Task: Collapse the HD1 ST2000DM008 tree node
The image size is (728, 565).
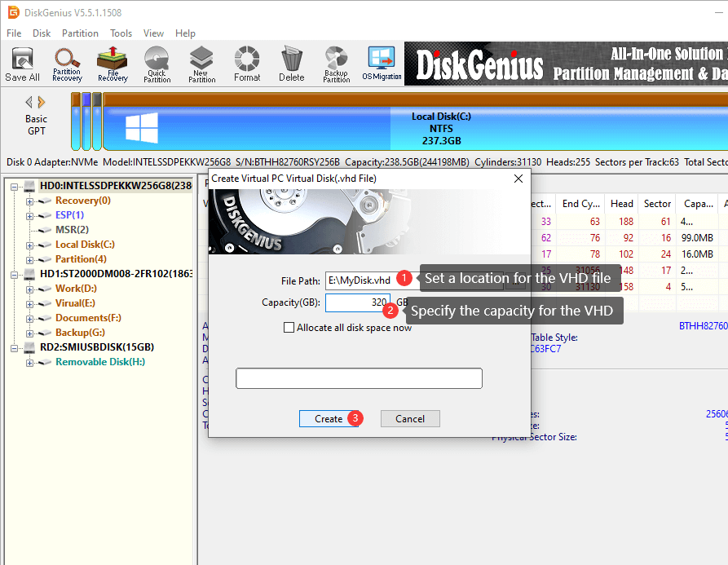Action: 15,275
